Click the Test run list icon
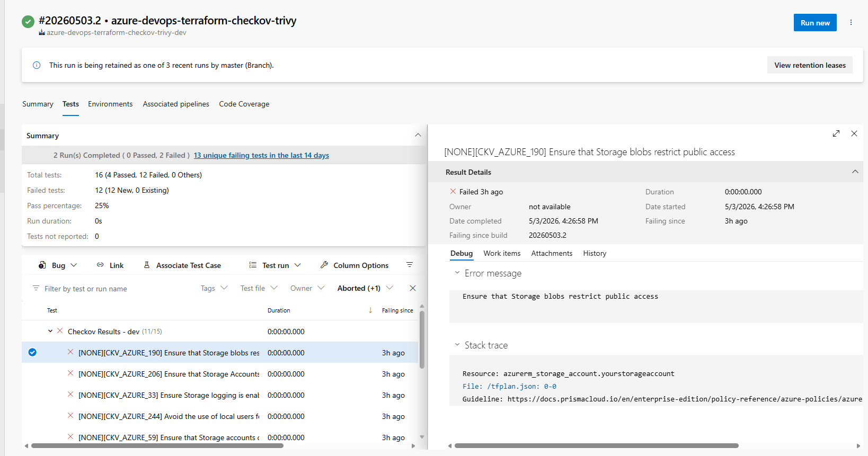Image resolution: width=868 pixels, height=456 pixels. tap(253, 265)
